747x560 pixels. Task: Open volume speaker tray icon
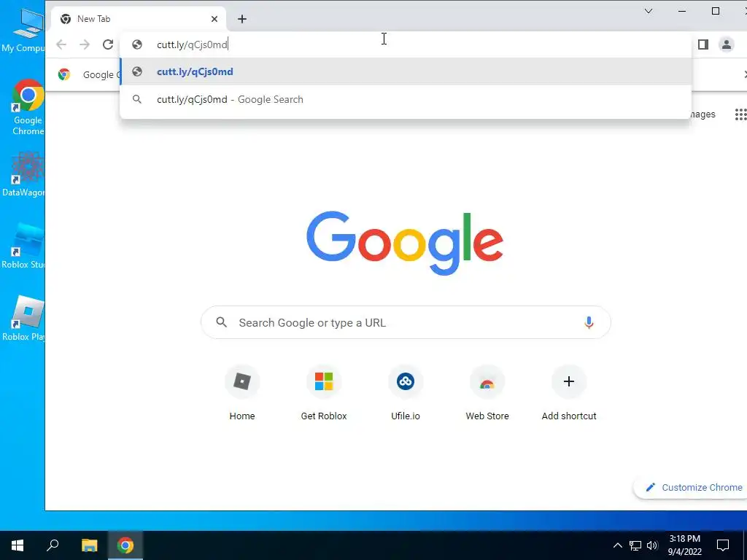click(x=652, y=545)
